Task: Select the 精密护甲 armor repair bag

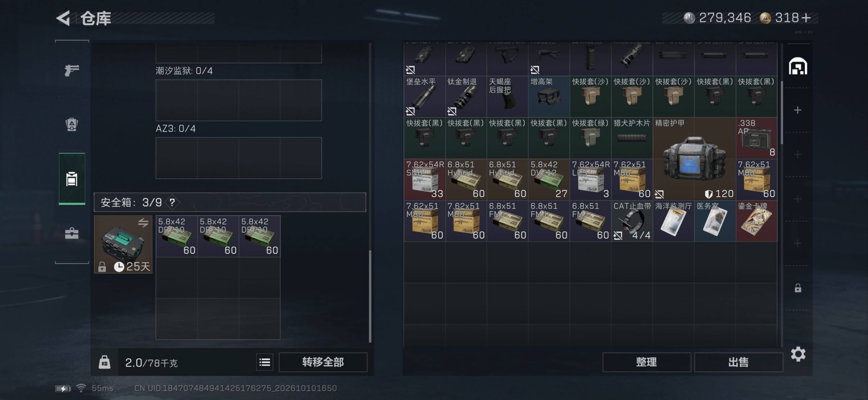Action: point(694,158)
